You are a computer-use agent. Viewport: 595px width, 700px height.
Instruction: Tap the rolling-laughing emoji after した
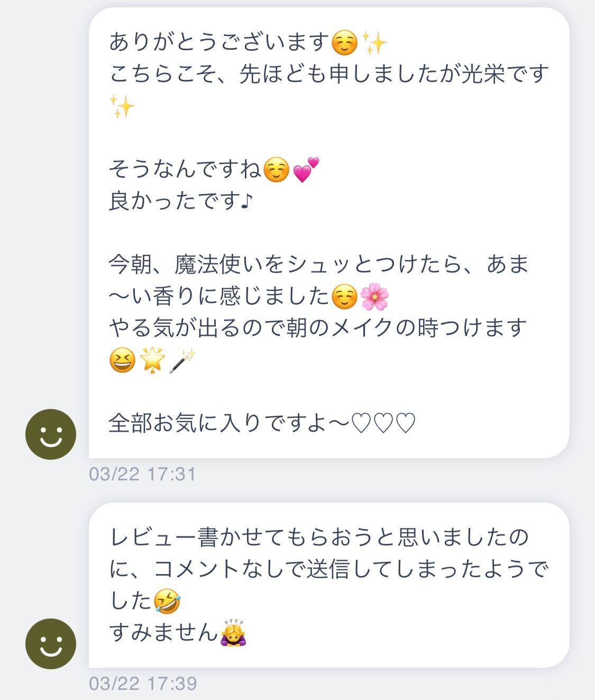pyautogui.click(x=167, y=601)
